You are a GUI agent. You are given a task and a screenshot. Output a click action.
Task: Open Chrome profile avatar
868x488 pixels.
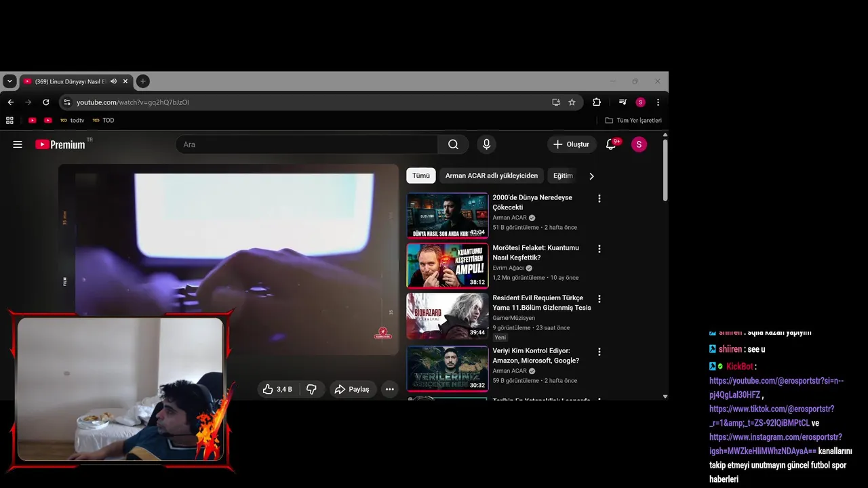point(640,102)
